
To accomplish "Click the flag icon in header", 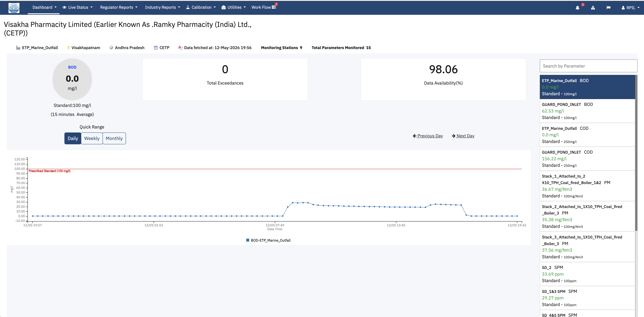I will tap(608, 8).
